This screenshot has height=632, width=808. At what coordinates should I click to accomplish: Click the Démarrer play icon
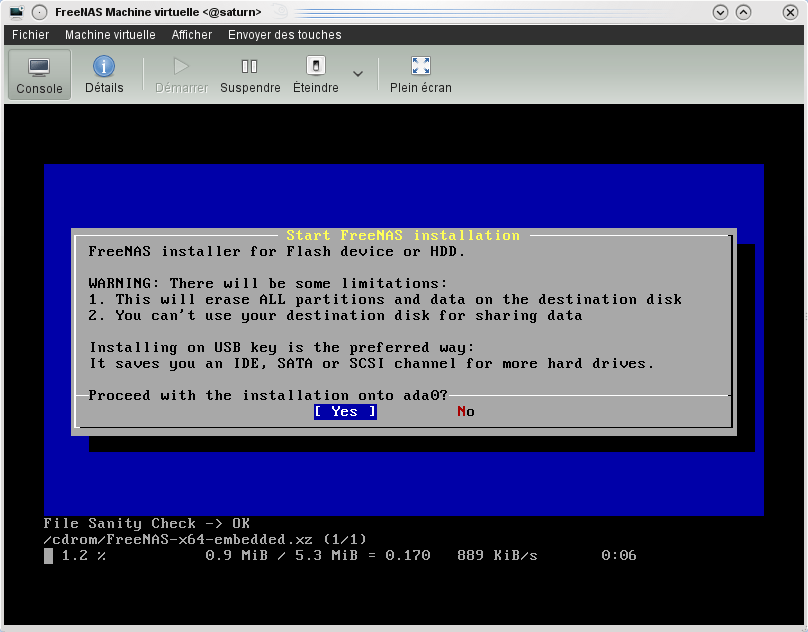[181, 66]
